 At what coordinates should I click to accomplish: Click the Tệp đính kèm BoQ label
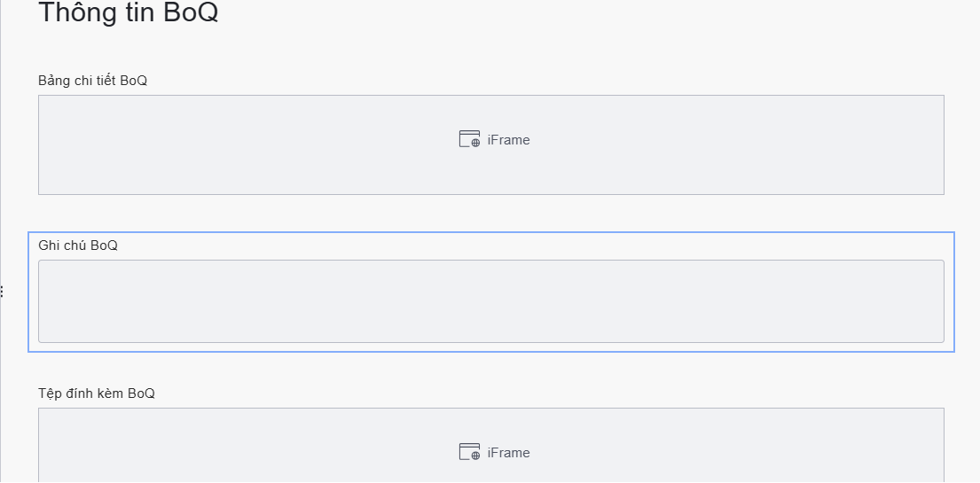click(x=97, y=393)
